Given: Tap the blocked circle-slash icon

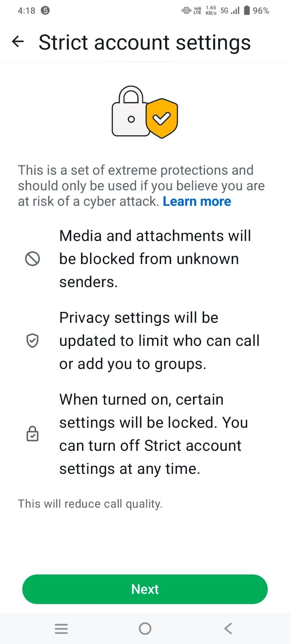Looking at the screenshot, I should [33, 259].
